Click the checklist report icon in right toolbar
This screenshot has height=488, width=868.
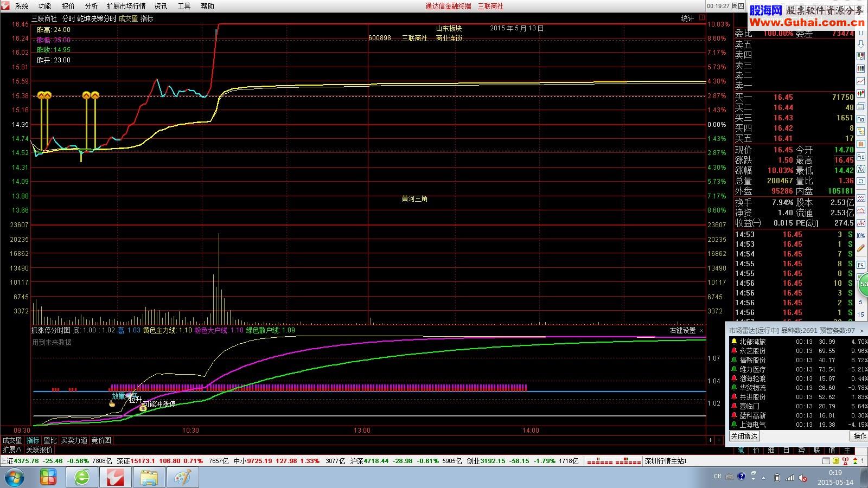tap(861, 56)
